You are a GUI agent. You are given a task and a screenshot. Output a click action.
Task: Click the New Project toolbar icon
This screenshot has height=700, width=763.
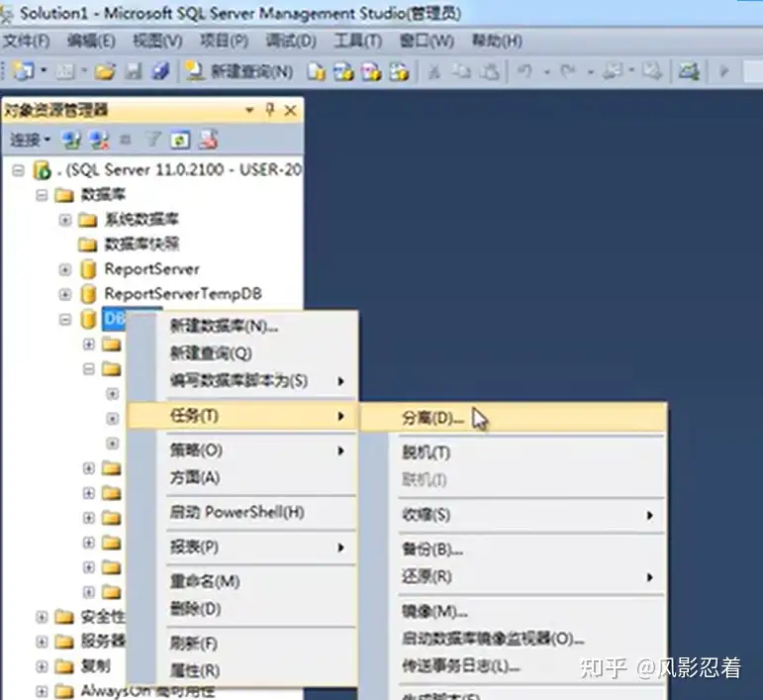click(23, 71)
